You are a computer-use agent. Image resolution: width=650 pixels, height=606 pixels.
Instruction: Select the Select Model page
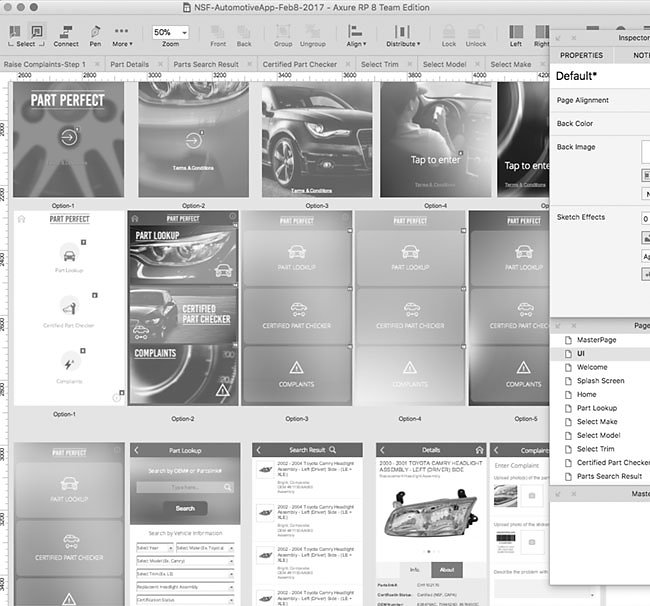click(598, 435)
